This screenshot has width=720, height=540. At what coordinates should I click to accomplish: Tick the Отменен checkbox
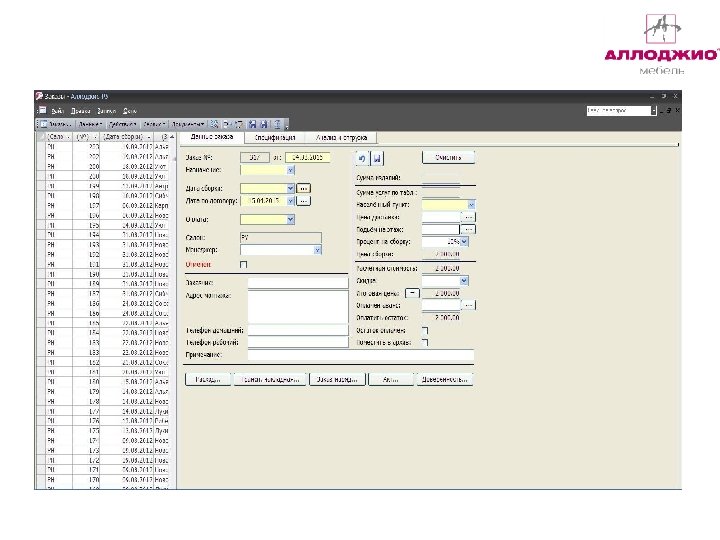click(x=243, y=264)
